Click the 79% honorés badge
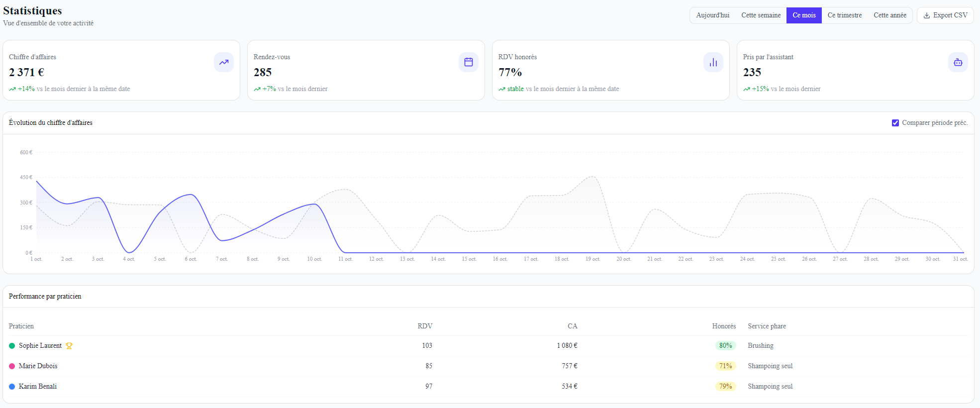The image size is (980, 408). [x=726, y=387]
